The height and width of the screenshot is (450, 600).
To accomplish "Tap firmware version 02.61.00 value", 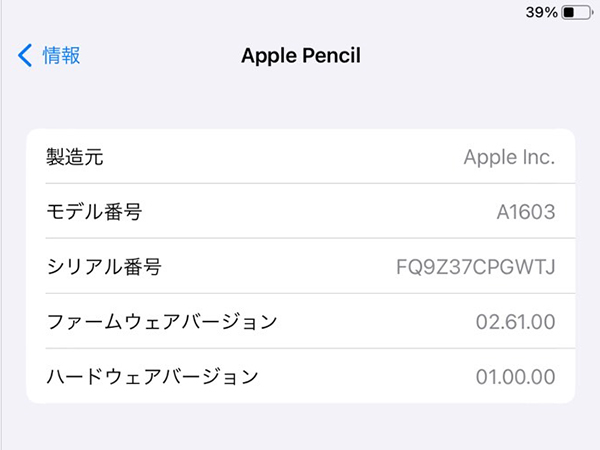I will point(514,322).
